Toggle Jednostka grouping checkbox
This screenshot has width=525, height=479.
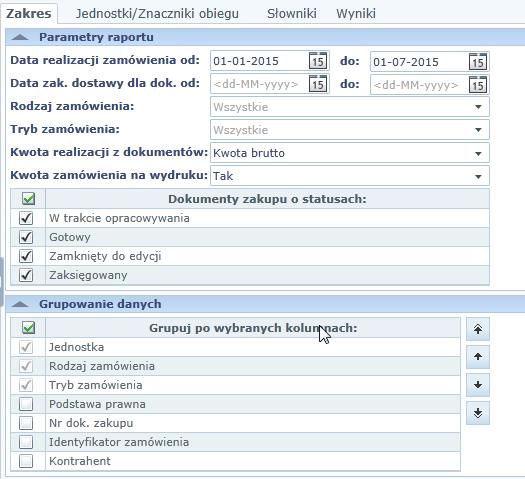26,347
